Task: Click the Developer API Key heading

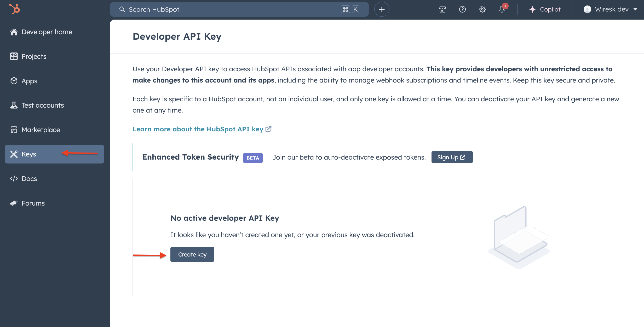Action: tap(177, 37)
